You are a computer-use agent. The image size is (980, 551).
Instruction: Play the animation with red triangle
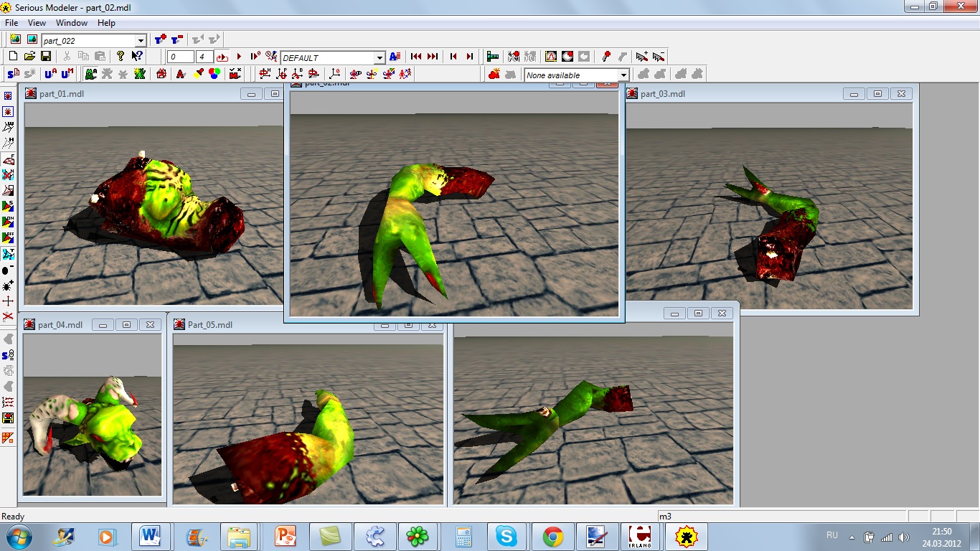239,57
